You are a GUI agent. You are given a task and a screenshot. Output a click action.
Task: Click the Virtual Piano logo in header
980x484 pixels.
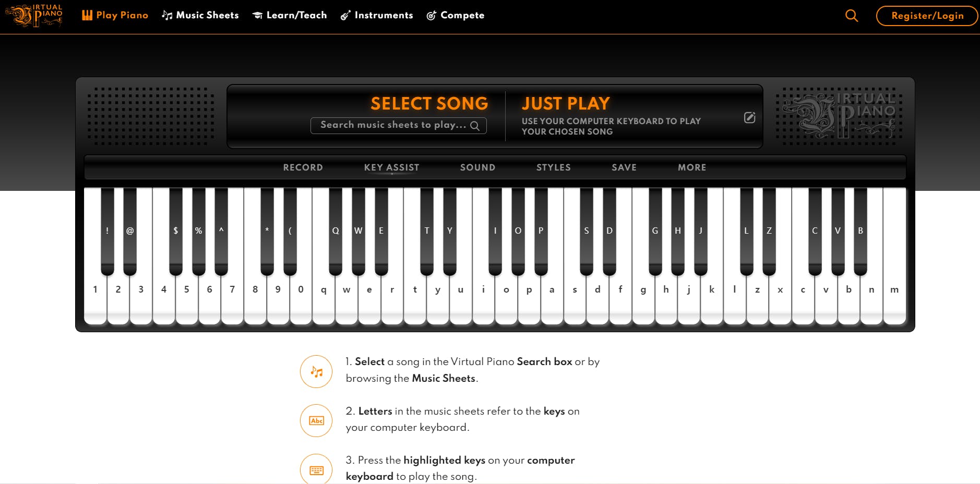point(34,16)
